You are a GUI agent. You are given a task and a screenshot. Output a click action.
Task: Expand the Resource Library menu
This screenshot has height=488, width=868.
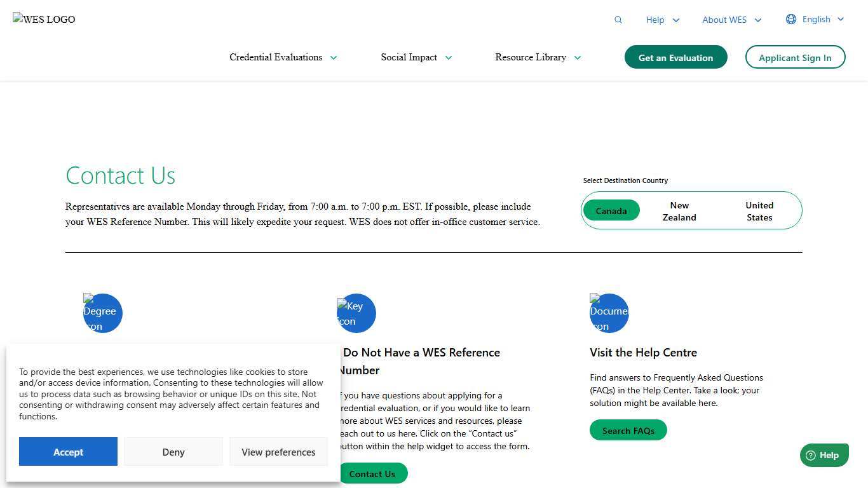coord(538,57)
